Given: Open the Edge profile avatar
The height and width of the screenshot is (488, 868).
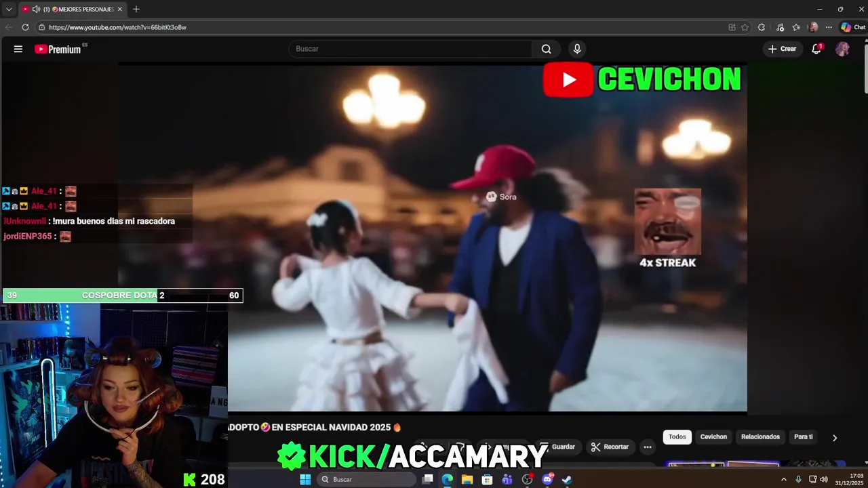Looking at the screenshot, I should [813, 27].
